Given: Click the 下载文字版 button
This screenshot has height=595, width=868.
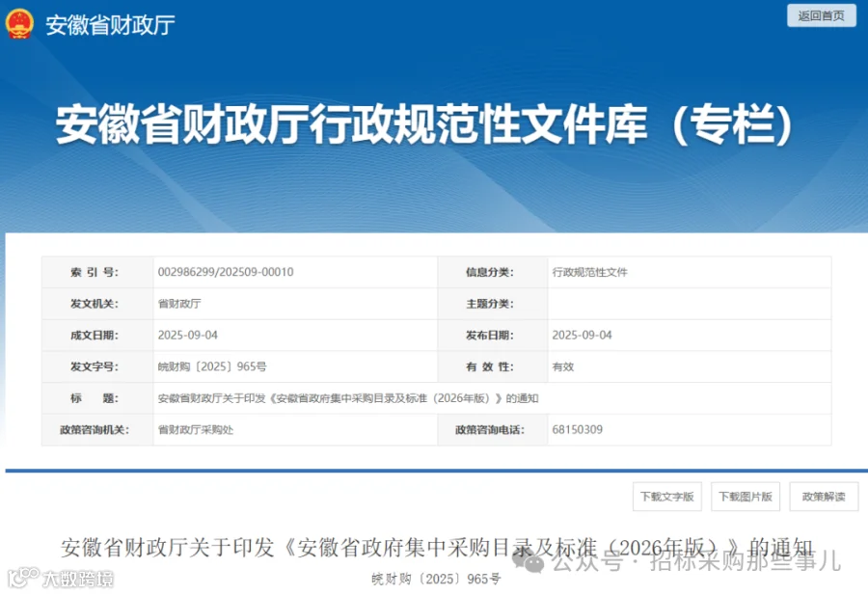Looking at the screenshot, I should (x=667, y=497).
